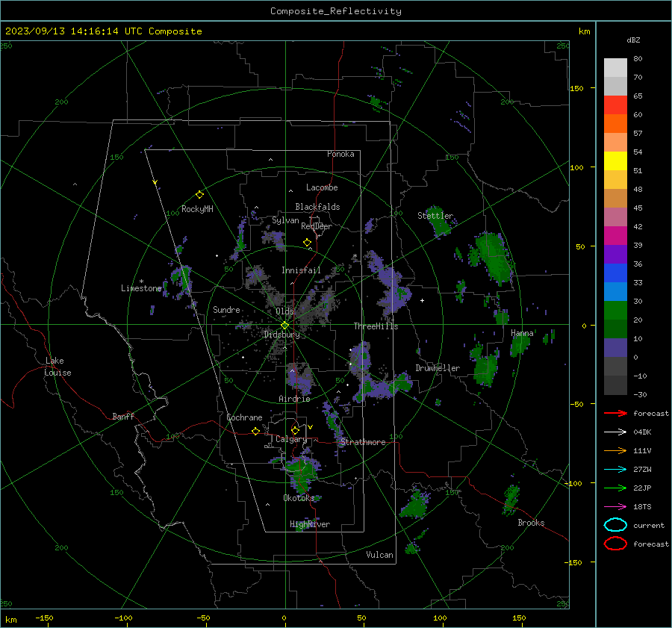This screenshot has height=628, width=672.
Task: Click the Drumheller city label
Action: coord(438,368)
